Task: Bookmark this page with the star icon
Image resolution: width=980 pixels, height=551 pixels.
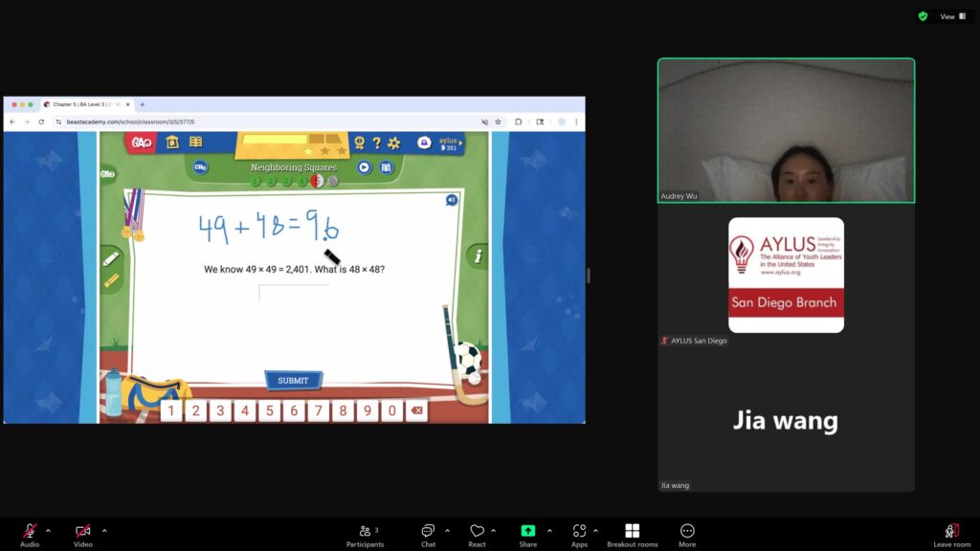Action: 498,121
